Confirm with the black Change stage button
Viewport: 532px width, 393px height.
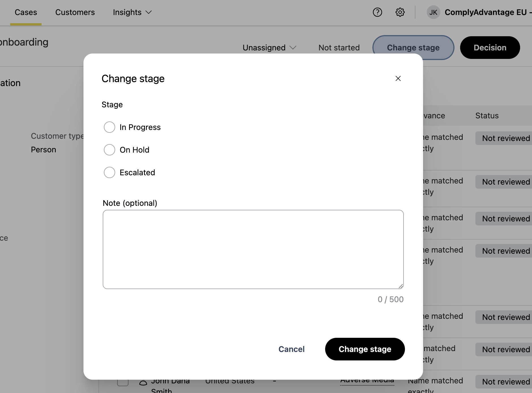[x=365, y=349]
